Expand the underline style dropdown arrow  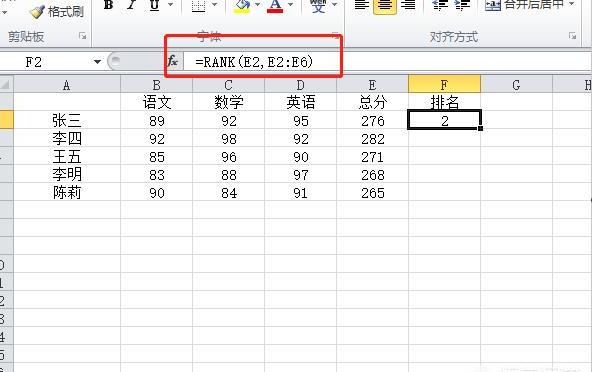click(x=170, y=5)
